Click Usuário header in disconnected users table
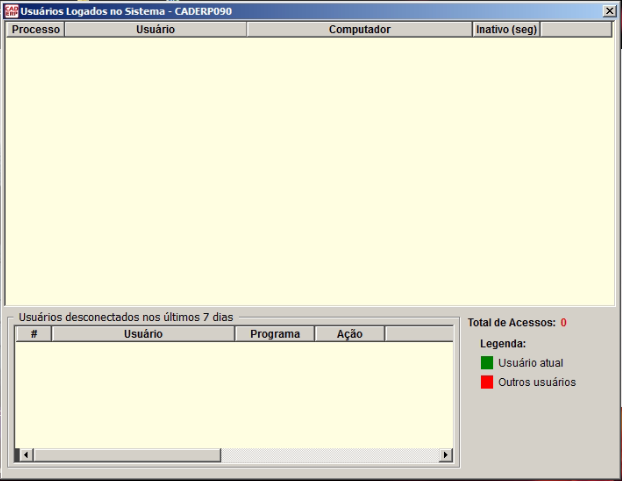The image size is (622, 481). point(143,334)
